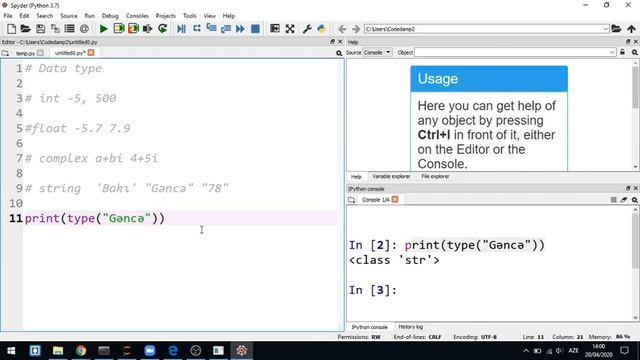The width and height of the screenshot is (640, 360).
Task: Select the Help tab below help pane
Action: click(x=356, y=176)
